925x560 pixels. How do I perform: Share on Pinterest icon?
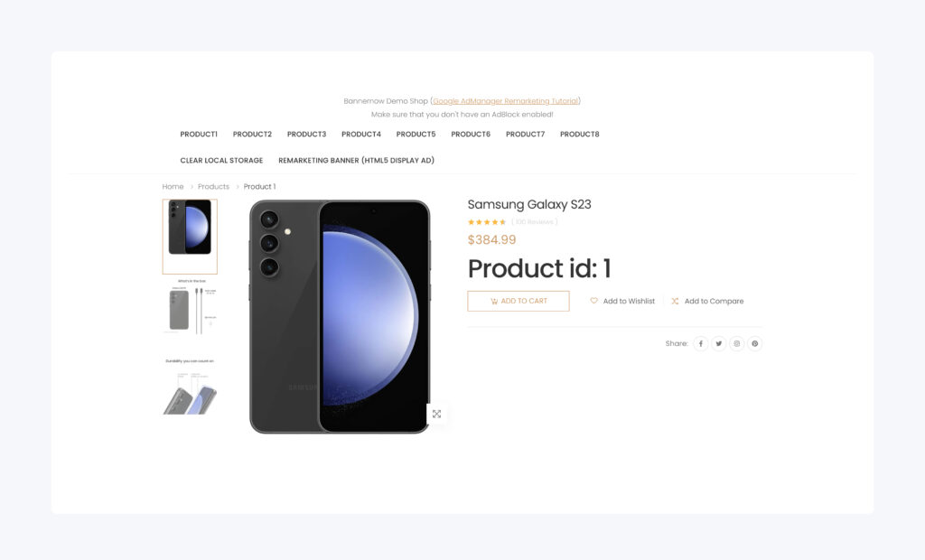click(x=754, y=343)
